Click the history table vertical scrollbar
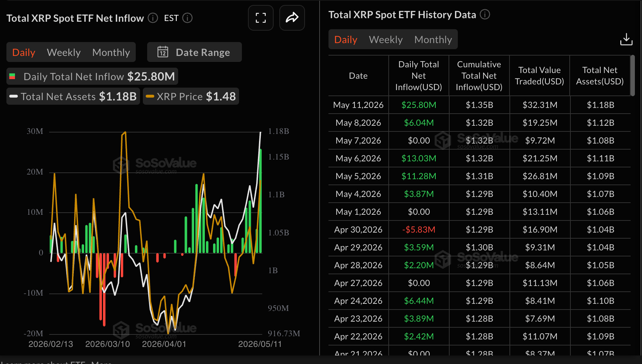642x364 pixels. tap(632, 76)
